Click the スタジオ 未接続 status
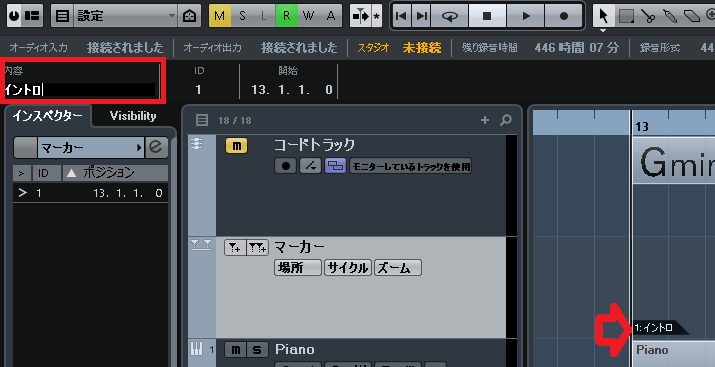 399,47
